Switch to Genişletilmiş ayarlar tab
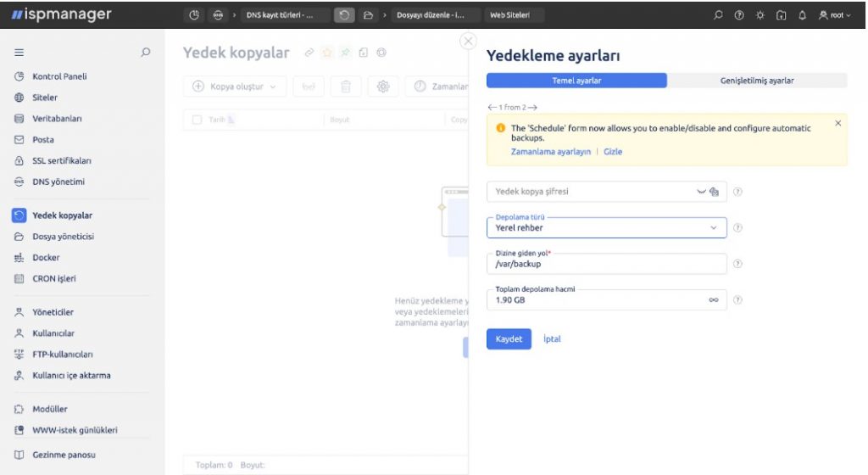Screen dimensions: 868x475 click(x=757, y=81)
